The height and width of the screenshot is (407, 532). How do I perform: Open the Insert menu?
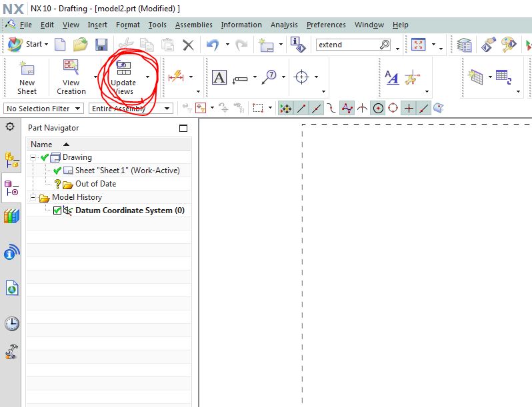(x=97, y=25)
